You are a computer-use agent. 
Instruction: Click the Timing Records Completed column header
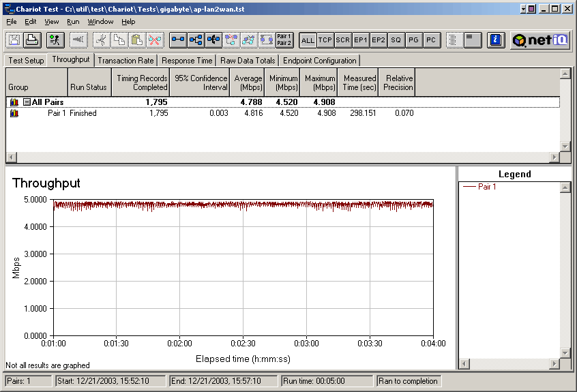pos(141,82)
